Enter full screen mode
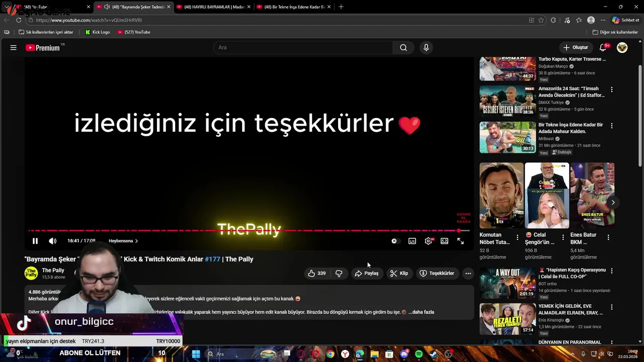 (460, 241)
